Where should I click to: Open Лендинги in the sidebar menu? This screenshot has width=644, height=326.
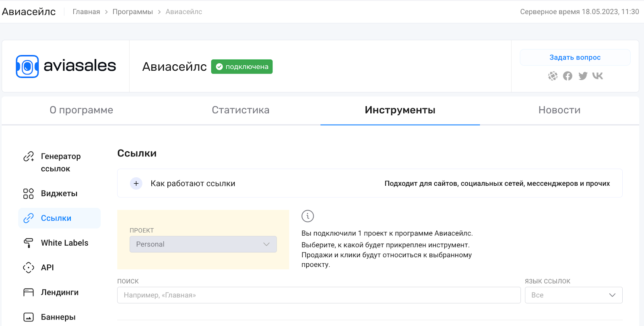(60, 292)
